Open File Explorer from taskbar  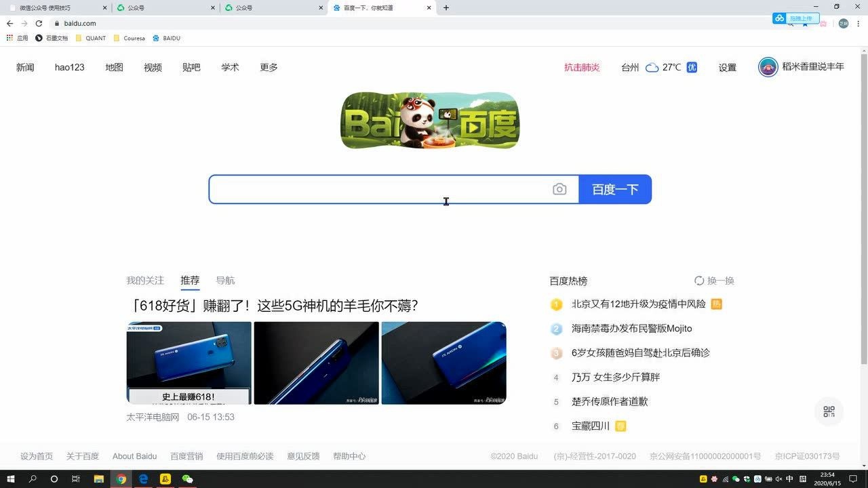tap(98, 479)
